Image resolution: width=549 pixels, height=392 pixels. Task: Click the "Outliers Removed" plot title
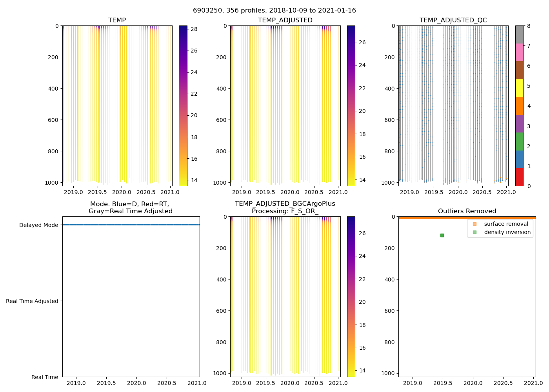467,211
